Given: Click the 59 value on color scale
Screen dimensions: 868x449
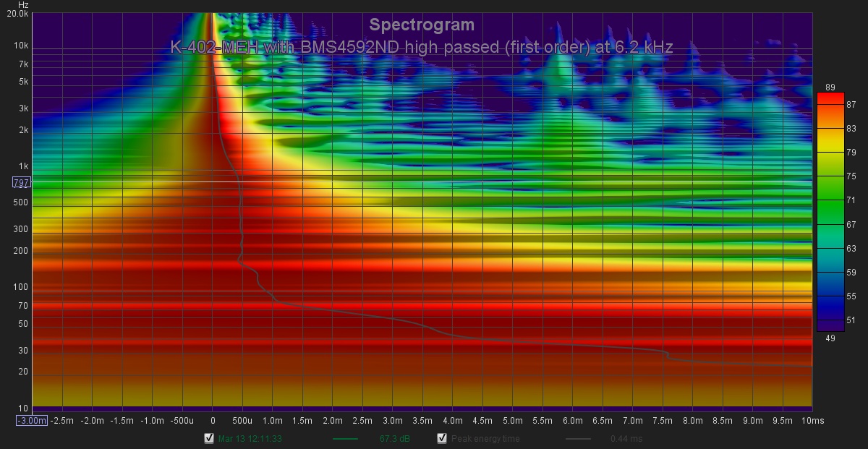Looking at the screenshot, I should 851,273.
